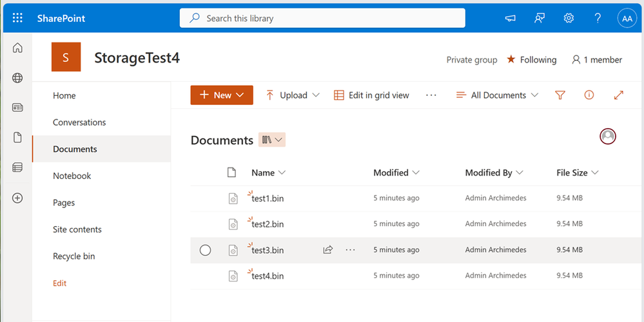Select Documents in the site navigation

[101, 149]
